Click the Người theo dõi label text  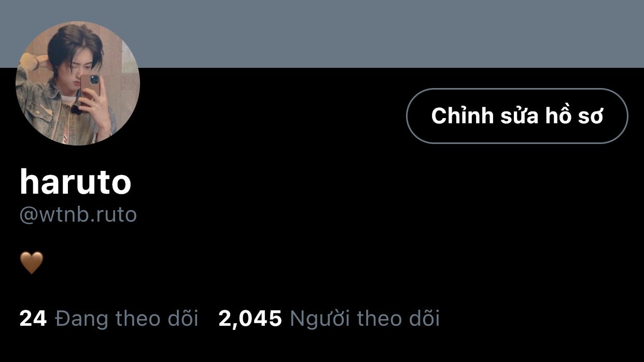click(x=365, y=318)
